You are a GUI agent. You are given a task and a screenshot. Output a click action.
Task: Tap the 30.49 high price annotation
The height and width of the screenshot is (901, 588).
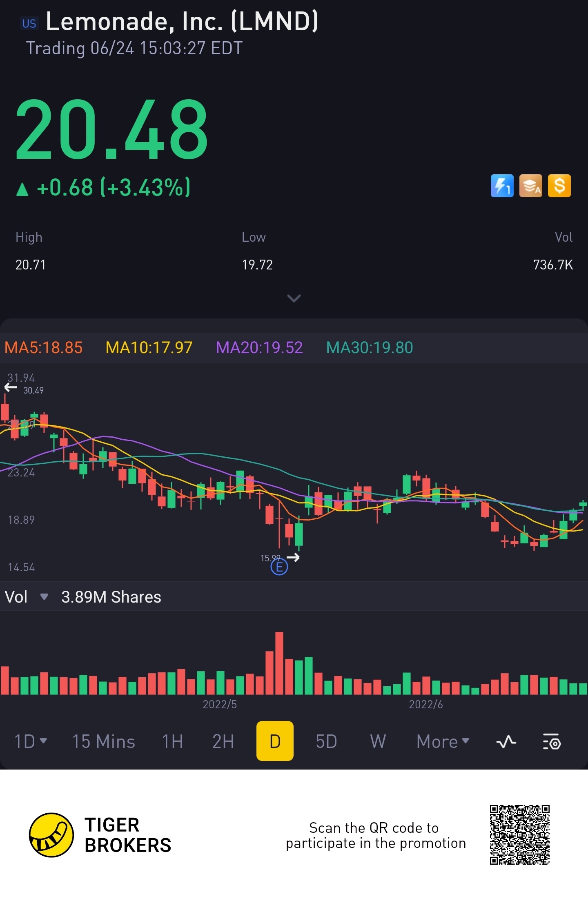tap(33, 391)
